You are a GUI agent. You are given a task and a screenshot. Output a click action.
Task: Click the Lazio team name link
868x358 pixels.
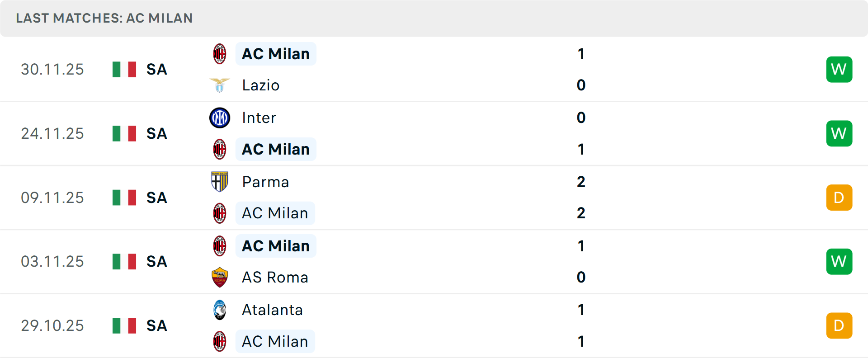260,85
